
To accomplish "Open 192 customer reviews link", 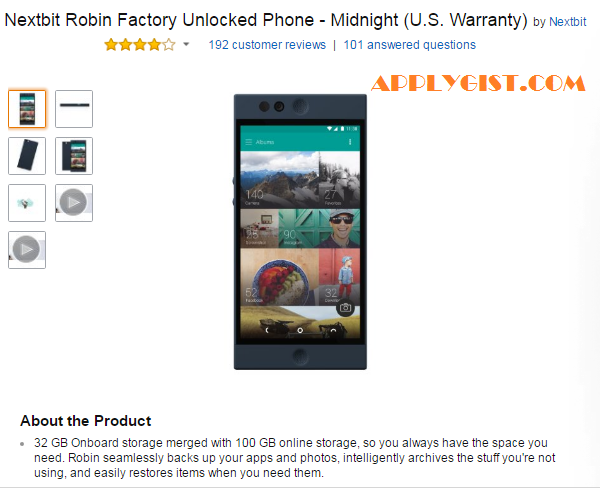I will (x=267, y=45).
